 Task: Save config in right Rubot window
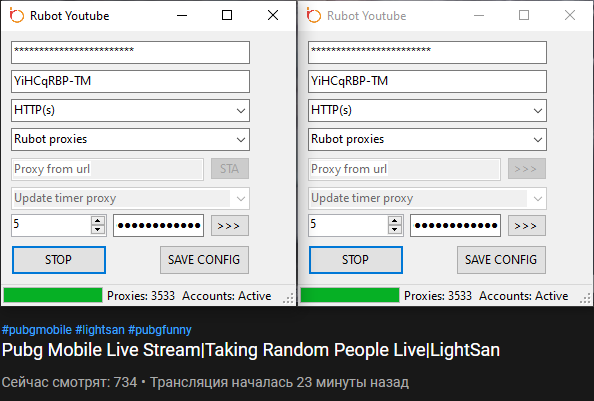(x=501, y=260)
